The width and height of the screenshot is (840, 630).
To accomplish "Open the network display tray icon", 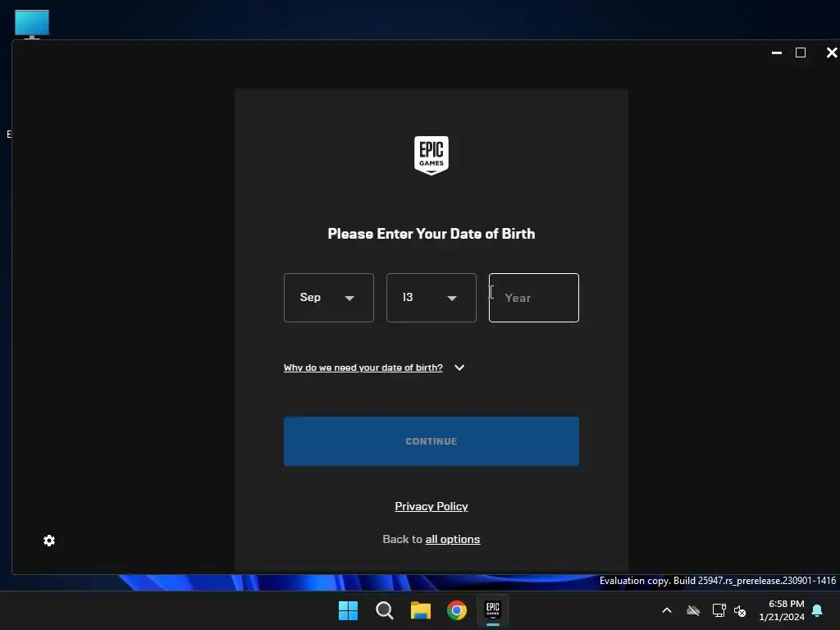I will click(x=719, y=610).
